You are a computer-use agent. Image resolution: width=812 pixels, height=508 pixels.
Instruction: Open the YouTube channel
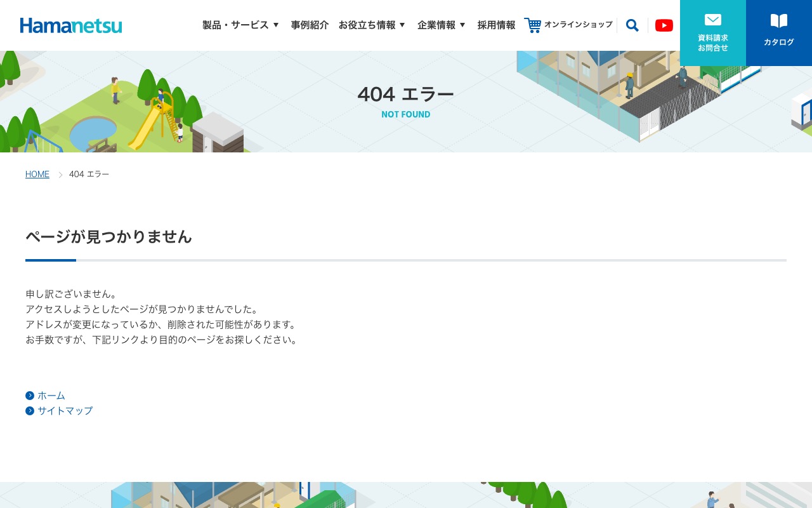point(664,25)
